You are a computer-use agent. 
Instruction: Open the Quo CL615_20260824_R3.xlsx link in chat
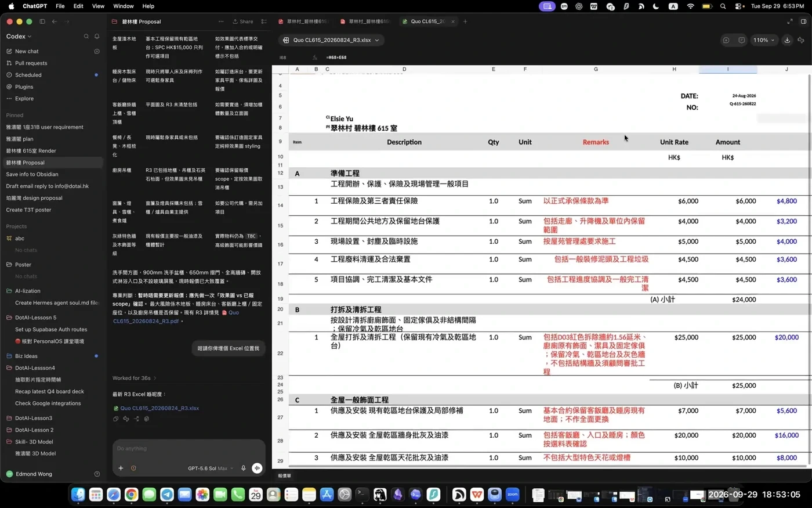pos(159,408)
